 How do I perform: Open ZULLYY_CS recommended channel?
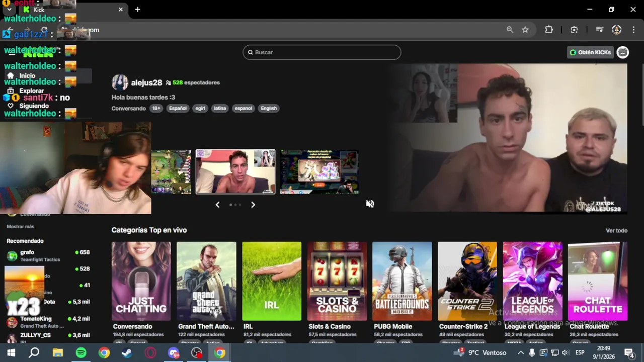pyautogui.click(x=48, y=338)
